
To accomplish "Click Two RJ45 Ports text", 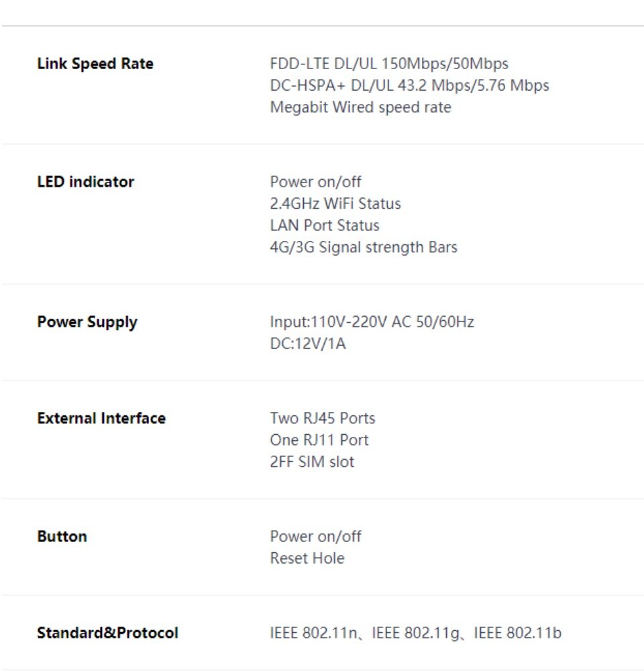I will pos(323,418).
